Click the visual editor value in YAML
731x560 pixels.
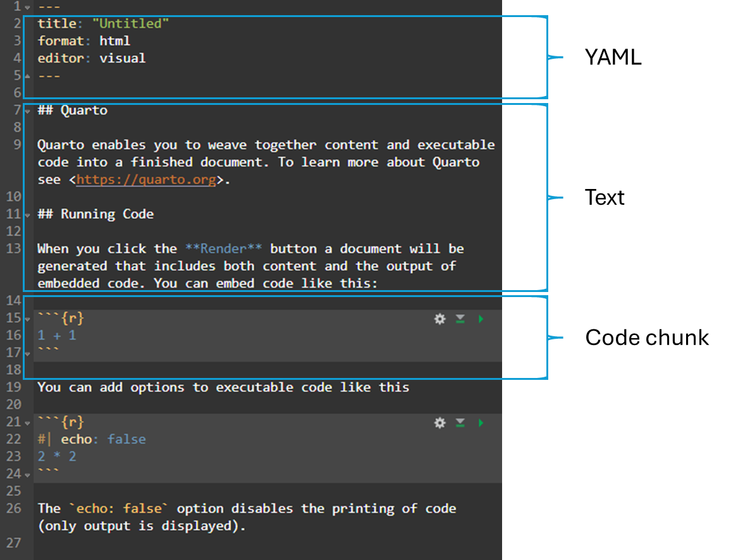pos(122,58)
